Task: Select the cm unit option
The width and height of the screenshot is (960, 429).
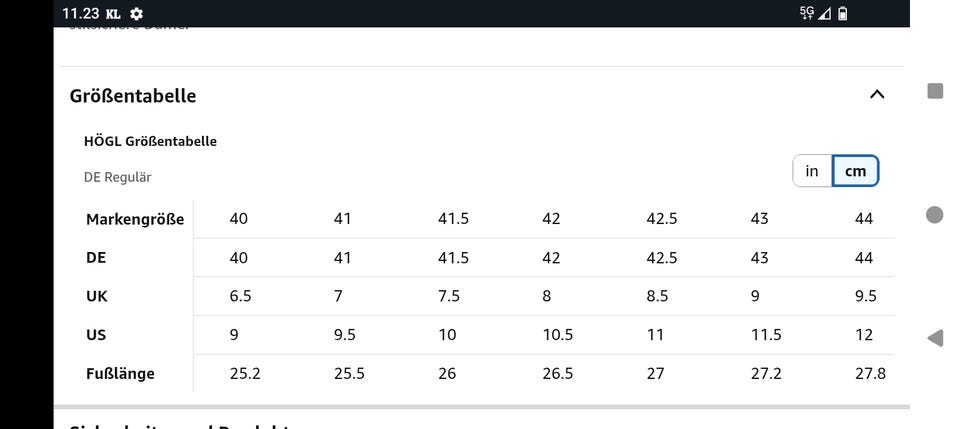Action: coord(856,171)
